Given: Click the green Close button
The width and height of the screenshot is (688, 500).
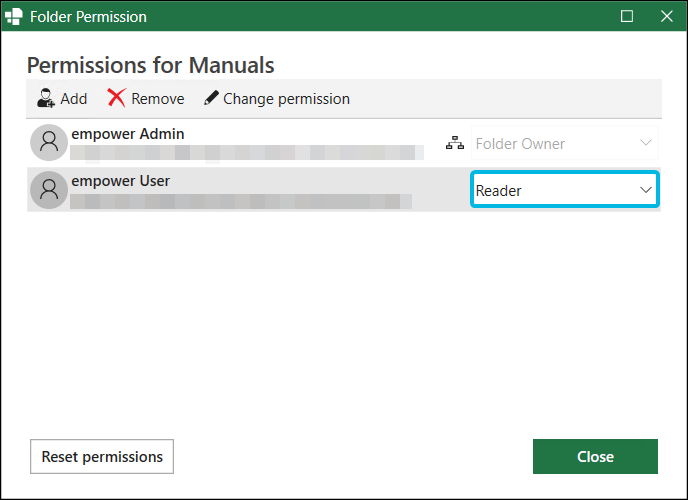Looking at the screenshot, I should point(595,457).
